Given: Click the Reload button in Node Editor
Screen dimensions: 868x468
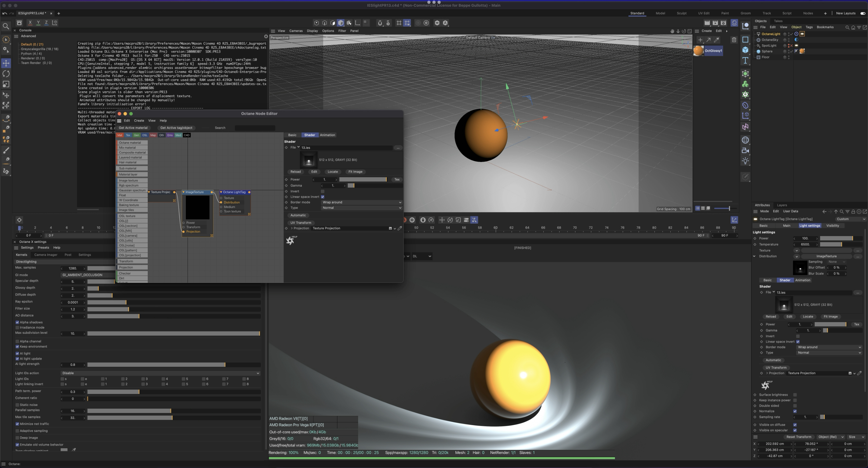Looking at the screenshot, I should tap(295, 172).
